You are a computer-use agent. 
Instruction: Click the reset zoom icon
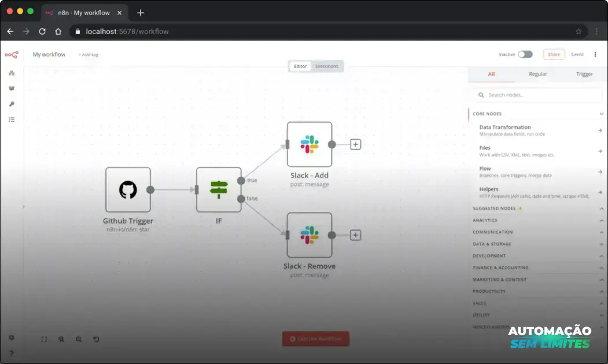[x=96, y=339]
